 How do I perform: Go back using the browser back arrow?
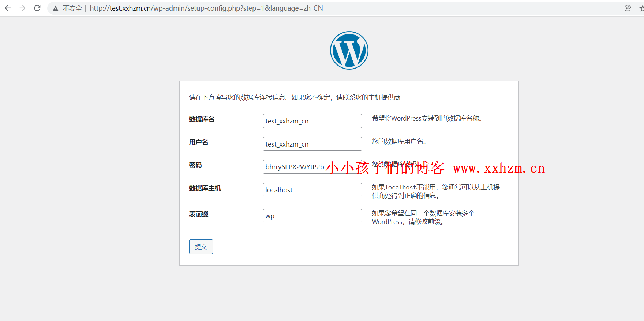[8, 8]
